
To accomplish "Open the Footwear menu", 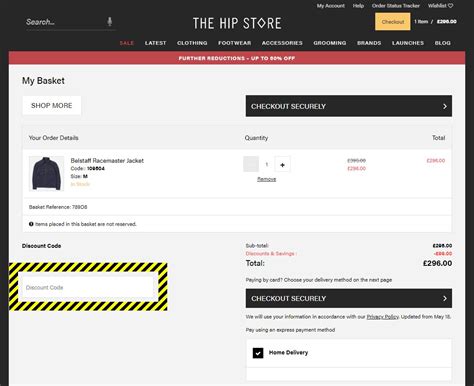I will [234, 43].
